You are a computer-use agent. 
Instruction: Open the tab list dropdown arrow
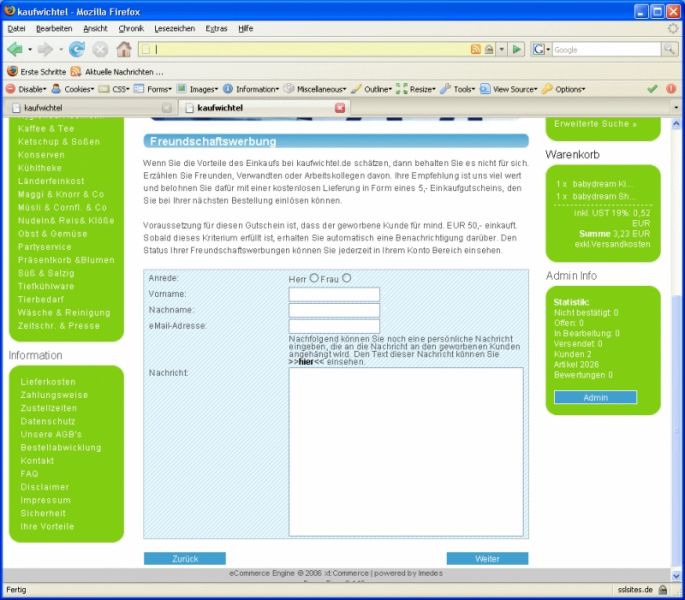click(x=676, y=108)
